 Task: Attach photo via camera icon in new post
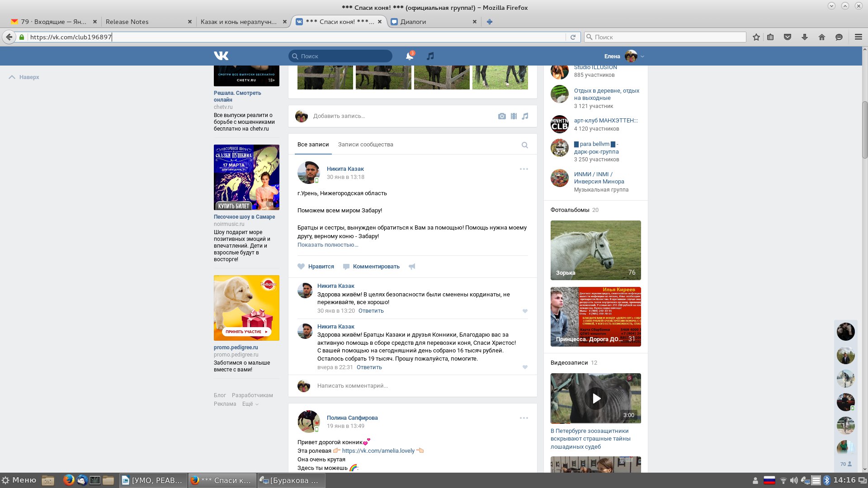(502, 116)
